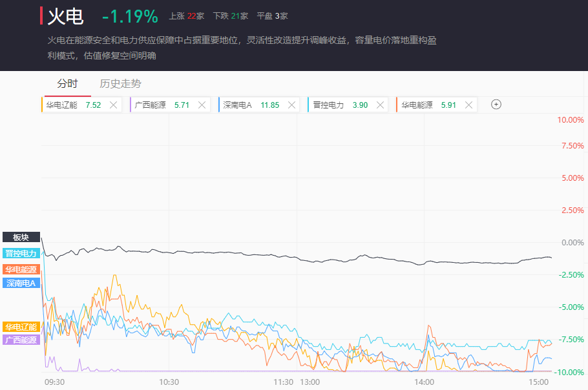
Task: Open the 历史走势 tab
Action: coord(120,83)
